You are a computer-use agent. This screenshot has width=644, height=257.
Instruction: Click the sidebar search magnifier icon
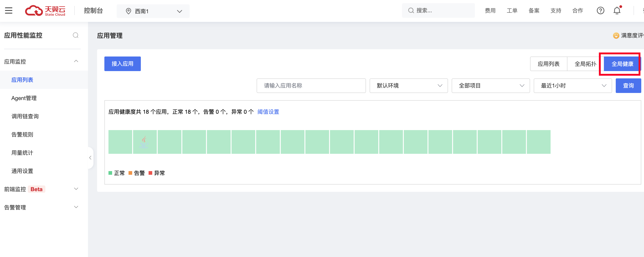[75, 35]
